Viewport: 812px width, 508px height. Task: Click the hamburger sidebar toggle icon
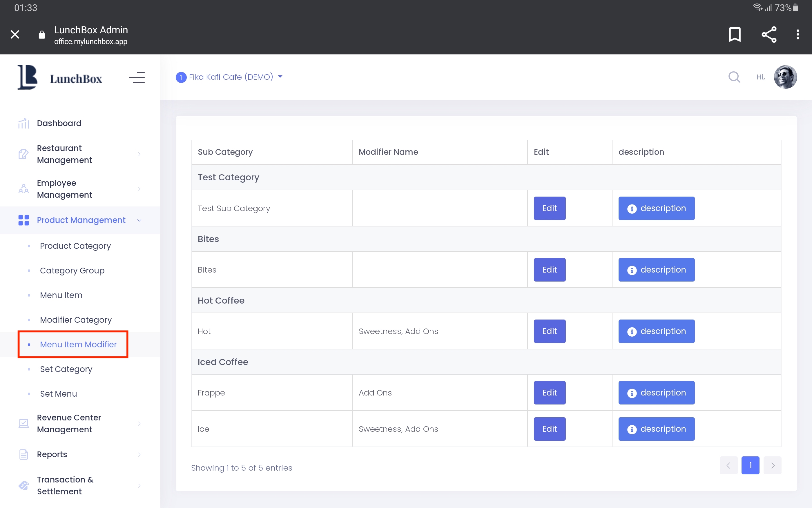(136, 78)
